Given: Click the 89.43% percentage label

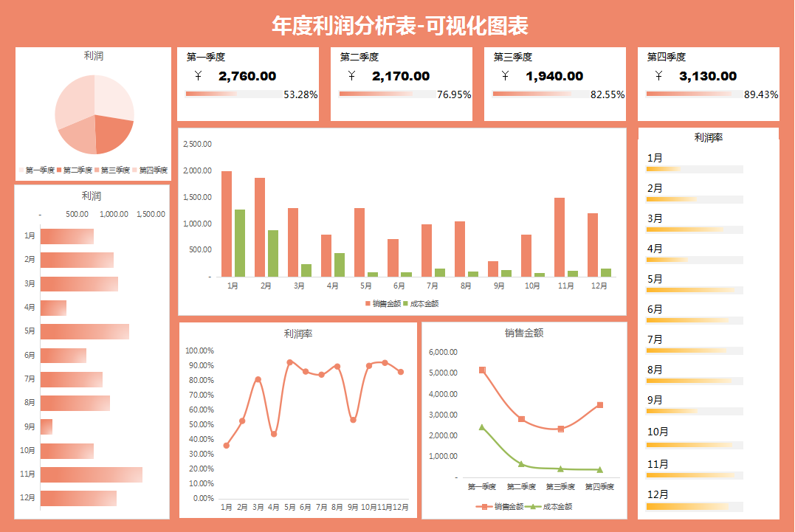Looking at the screenshot, I should click(x=760, y=94).
